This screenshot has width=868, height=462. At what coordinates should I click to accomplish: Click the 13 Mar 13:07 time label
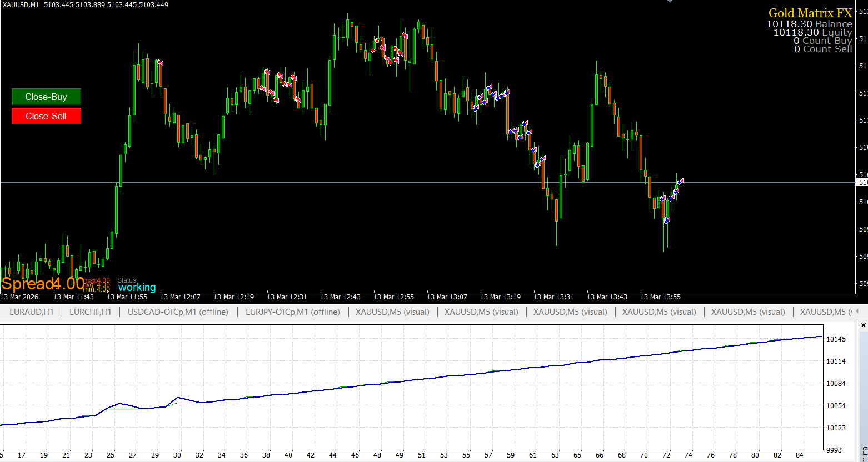(x=447, y=297)
